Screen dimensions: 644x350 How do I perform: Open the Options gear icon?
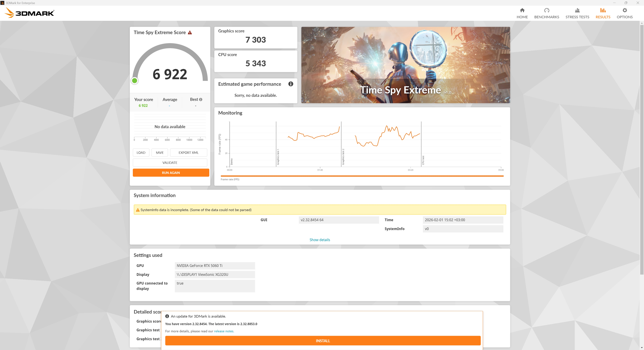pos(625,10)
